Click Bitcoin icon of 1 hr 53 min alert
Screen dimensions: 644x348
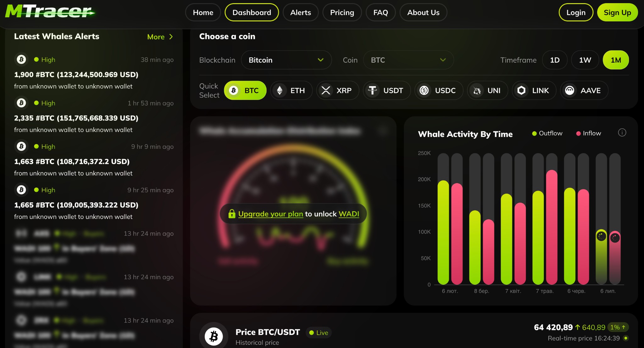click(x=21, y=103)
